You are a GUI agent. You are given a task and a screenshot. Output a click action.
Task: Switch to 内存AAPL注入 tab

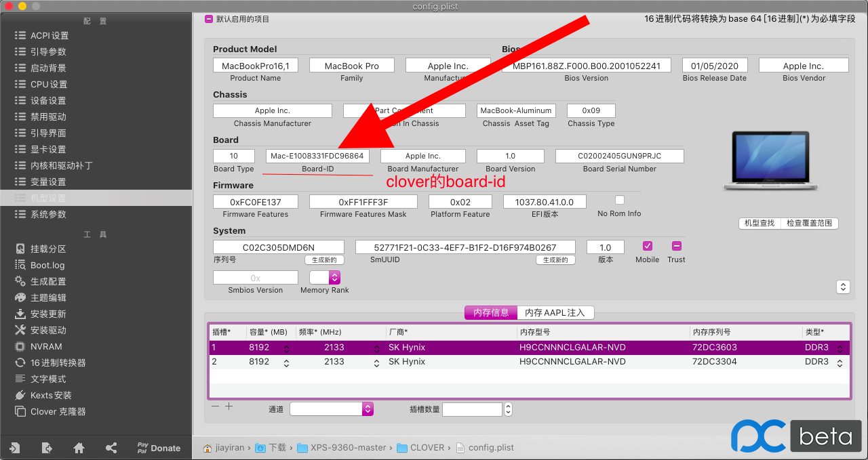point(555,312)
